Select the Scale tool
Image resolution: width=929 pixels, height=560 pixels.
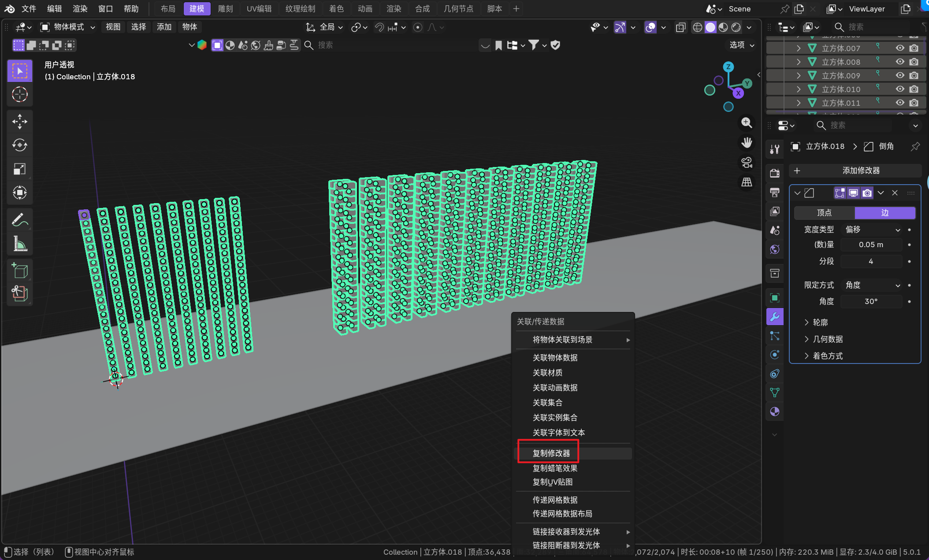coord(20,169)
